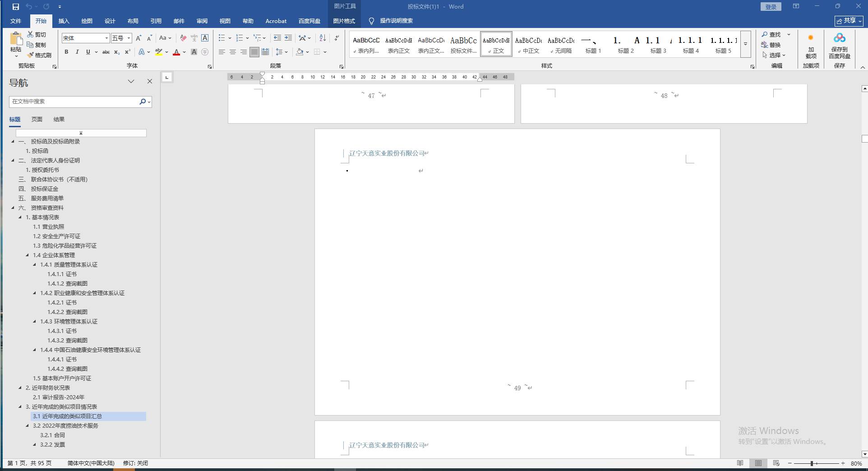The width and height of the screenshot is (868, 471).
Task: Toggle superscript formatting
Action: (128, 52)
